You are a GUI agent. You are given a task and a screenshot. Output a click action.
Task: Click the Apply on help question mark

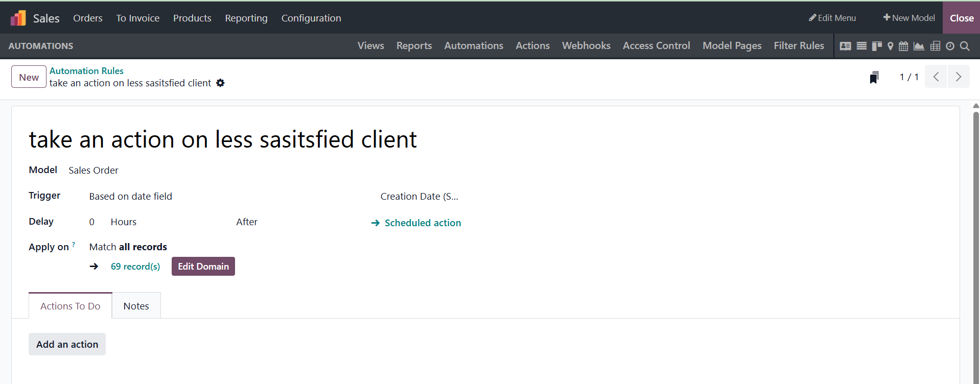[74, 245]
